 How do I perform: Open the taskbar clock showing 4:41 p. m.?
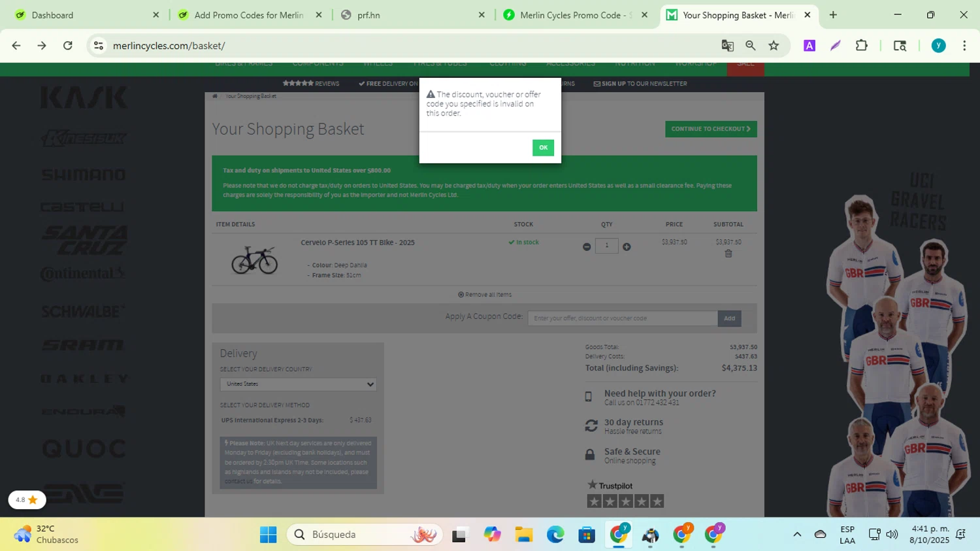click(930, 535)
